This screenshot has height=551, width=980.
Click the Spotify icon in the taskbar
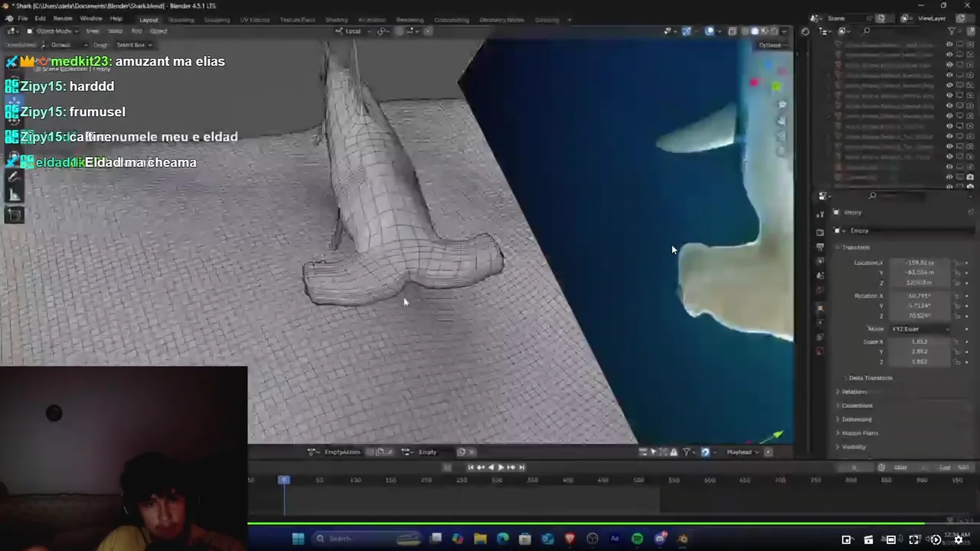pyautogui.click(x=637, y=539)
